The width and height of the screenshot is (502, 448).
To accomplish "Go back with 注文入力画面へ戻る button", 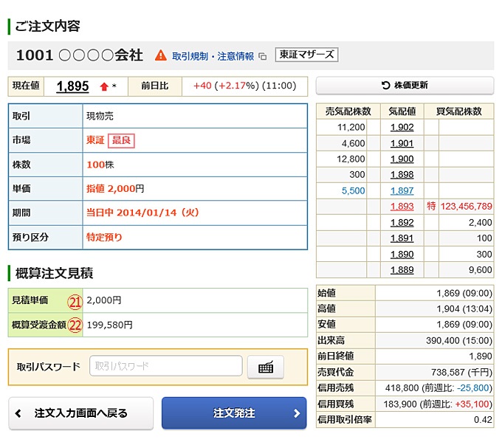I will pos(81,413).
